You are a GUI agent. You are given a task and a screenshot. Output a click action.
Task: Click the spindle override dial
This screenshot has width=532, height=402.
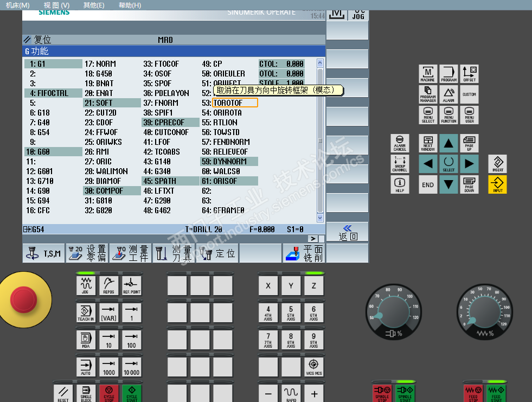coord(394,312)
